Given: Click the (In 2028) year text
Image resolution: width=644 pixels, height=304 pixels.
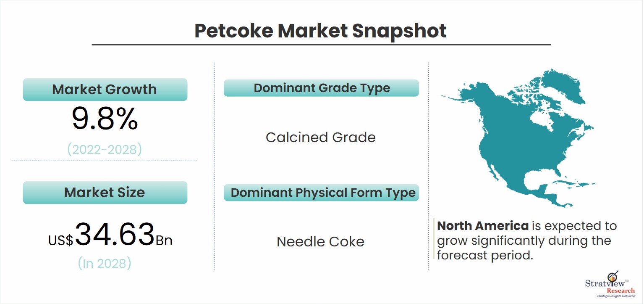Looking at the screenshot, I should (x=105, y=263).
